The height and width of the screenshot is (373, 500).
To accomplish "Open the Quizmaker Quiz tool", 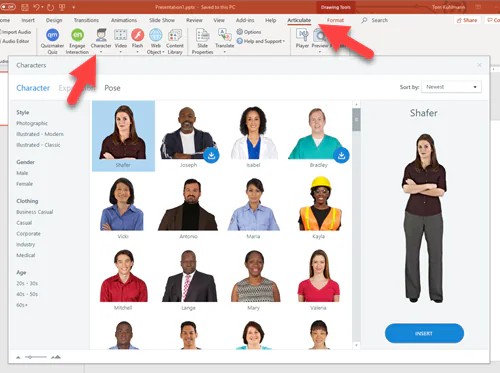I will (x=52, y=41).
